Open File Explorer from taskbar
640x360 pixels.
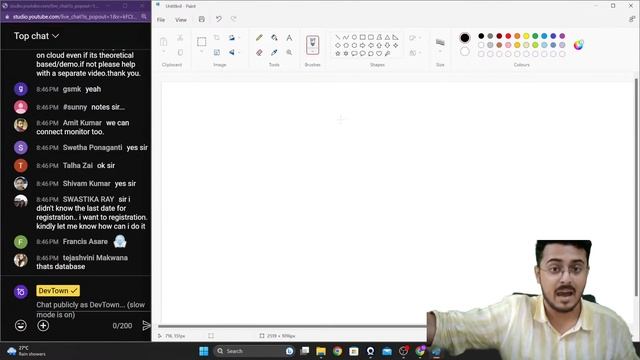coord(321,351)
